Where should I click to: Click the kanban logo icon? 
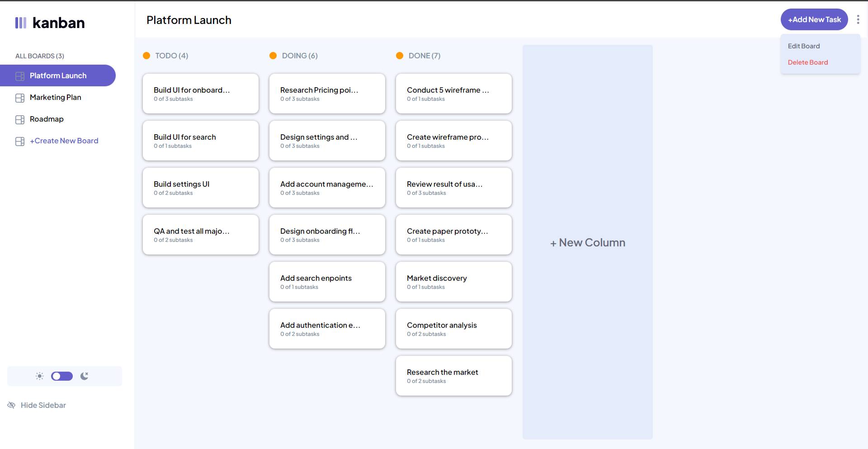pyautogui.click(x=21, y=23)
